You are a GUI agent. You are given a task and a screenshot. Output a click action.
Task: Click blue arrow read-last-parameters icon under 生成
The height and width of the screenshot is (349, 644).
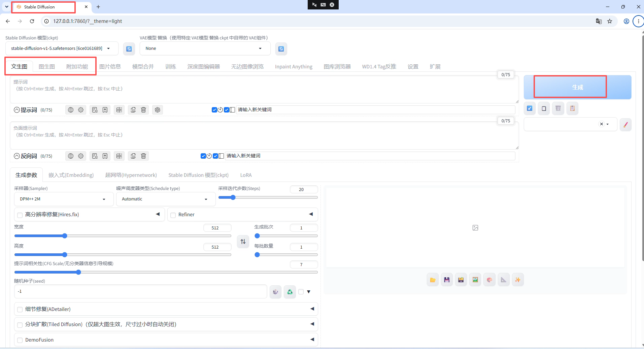click(x=530, y=108)
